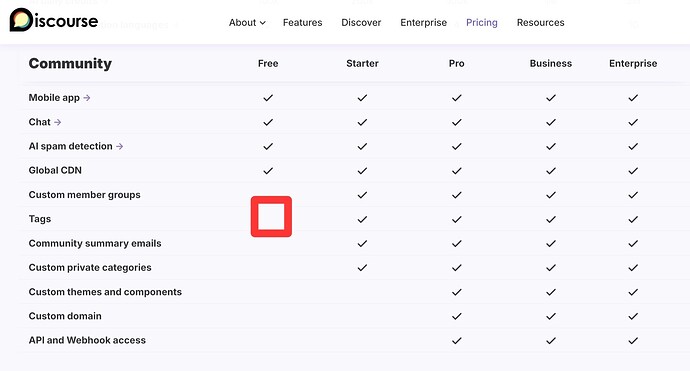The height and width of the screenshot is (371, 690).
Task: Click the Custom domain row label
Action: pyautogui.click(x=65, y=316)
